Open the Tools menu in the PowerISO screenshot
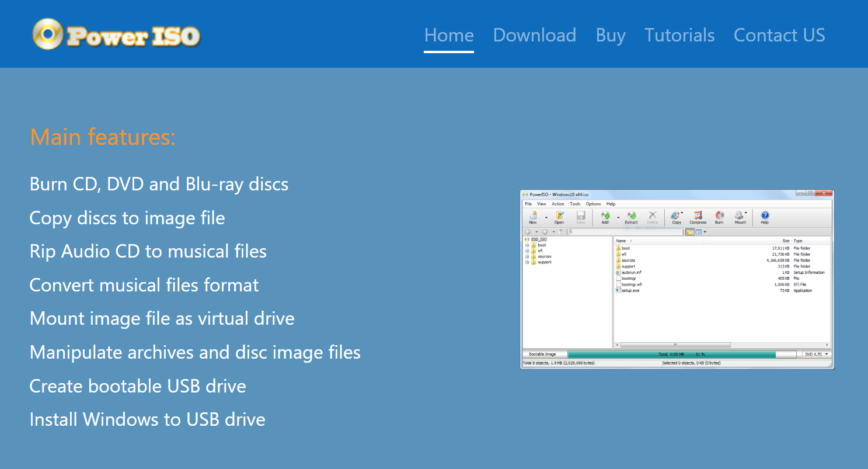This screenshot has height=469, width=868. 575,204
